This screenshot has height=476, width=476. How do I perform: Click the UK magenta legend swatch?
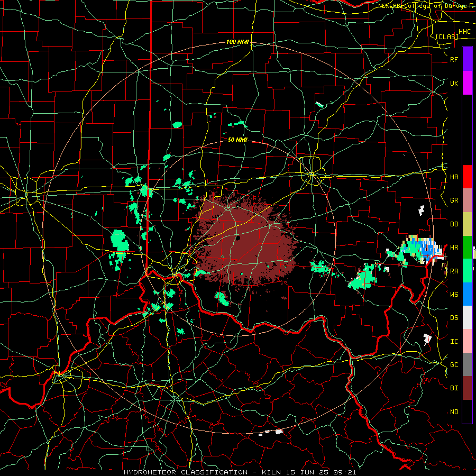[x=467, y=83]
